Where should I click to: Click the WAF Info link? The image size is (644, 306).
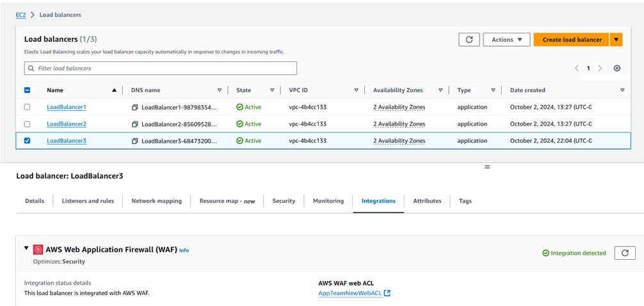[x=184, y=250]
